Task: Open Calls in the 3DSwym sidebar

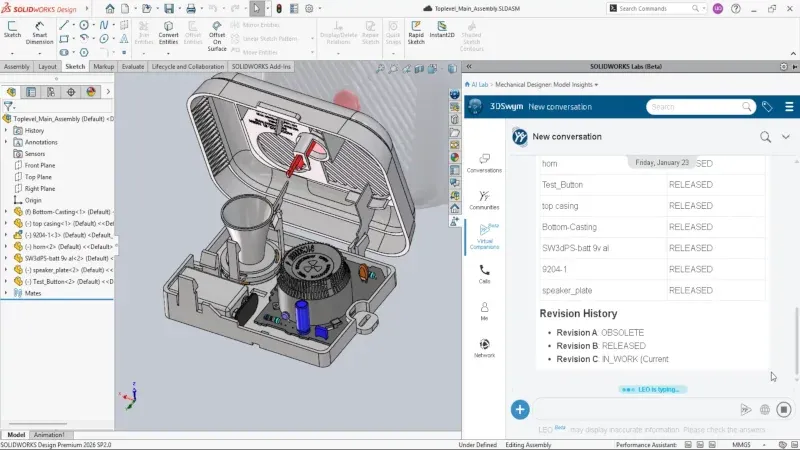Action: [x=484, y=274]
